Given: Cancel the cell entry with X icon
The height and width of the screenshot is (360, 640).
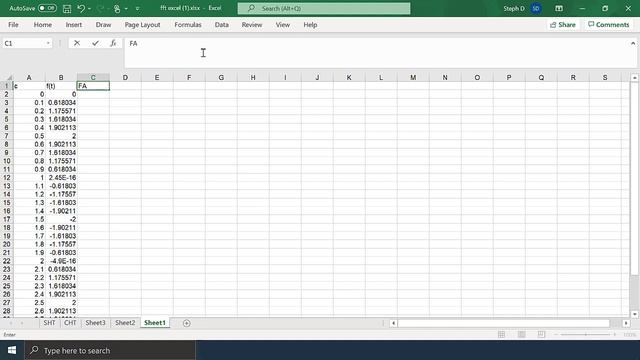Looking at the screenshot, I should pyautogui.click(x=77, y=43).
